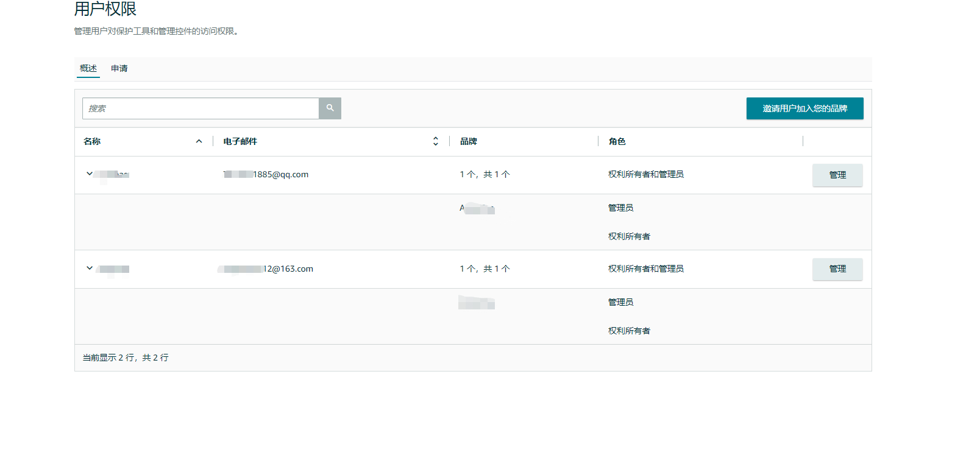Click the 电子邮件 column header
This screenshot has height=458, width=980.
(240, 141)
